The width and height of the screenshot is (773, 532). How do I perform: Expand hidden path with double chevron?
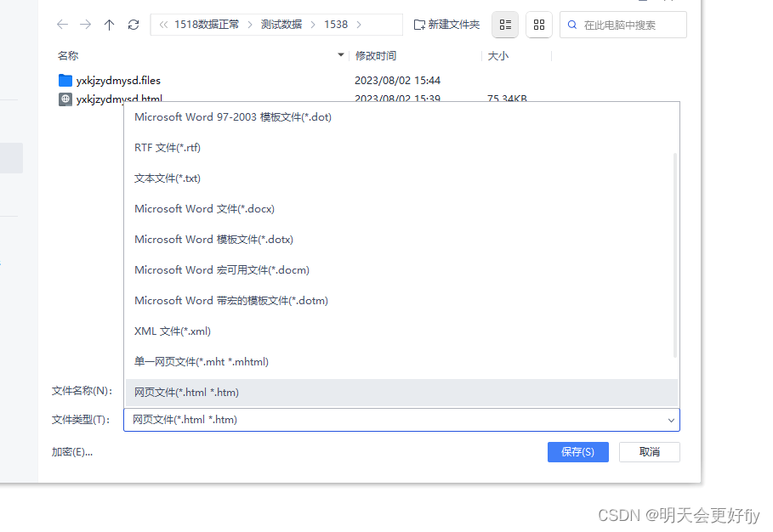163,25
